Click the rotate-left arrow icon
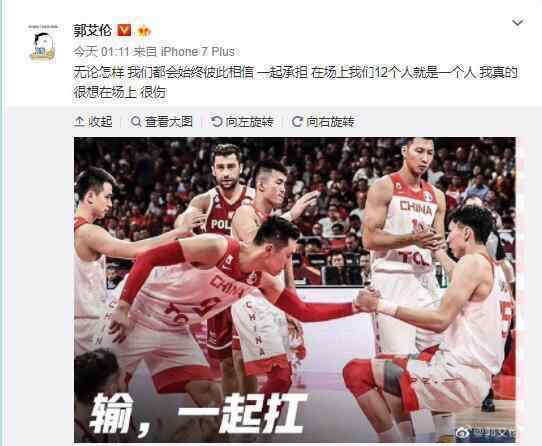Screen dimensions: 542x446 [217, 121]
